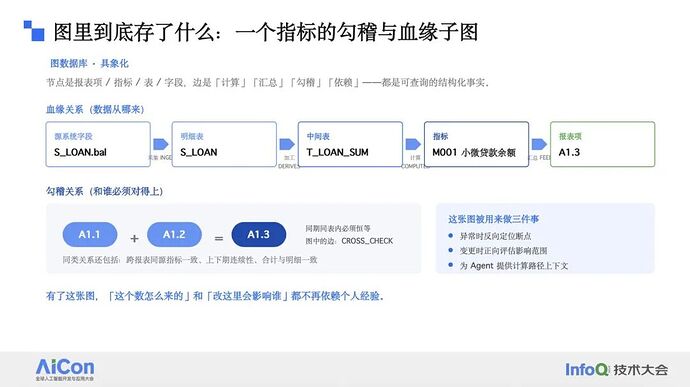Click the arrow between S_LOAN.bal and S_LOAN

point(161,144)
